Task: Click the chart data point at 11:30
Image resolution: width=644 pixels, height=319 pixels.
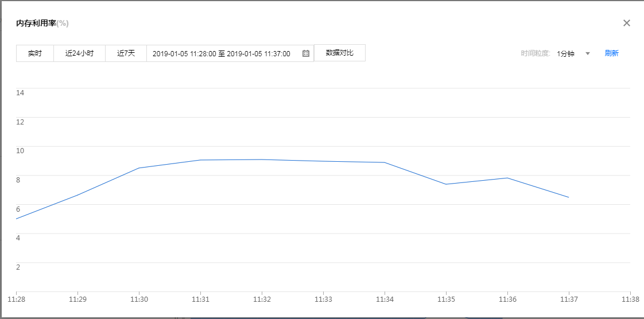Action: point(139,168)
